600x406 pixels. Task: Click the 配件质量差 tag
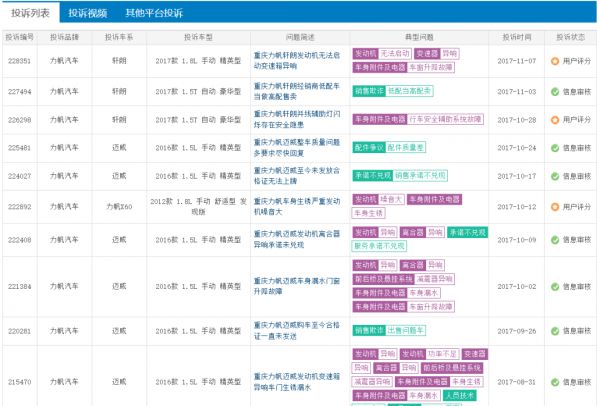(x=405, y=147)
